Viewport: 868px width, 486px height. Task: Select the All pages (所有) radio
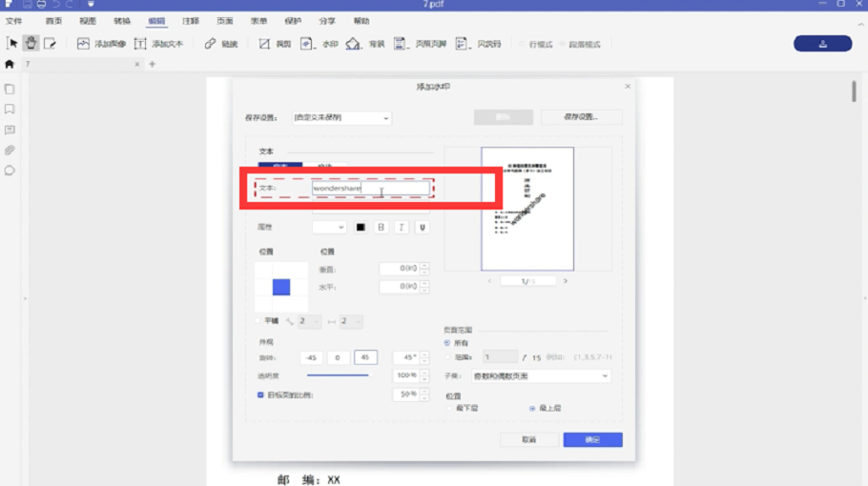click(447, 343)
